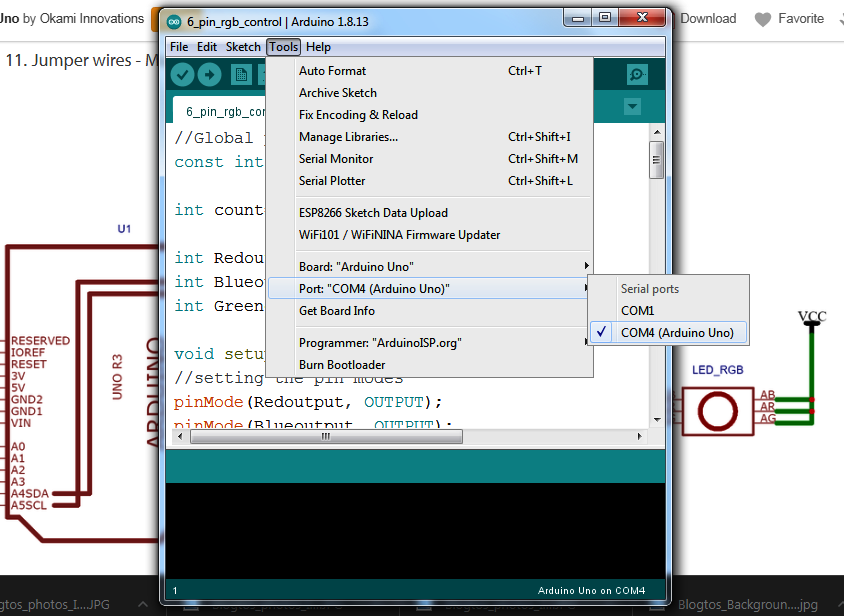Click horizontal scrollbar left arrow
This screenshot has width=844, height=616.
[180, 437]
